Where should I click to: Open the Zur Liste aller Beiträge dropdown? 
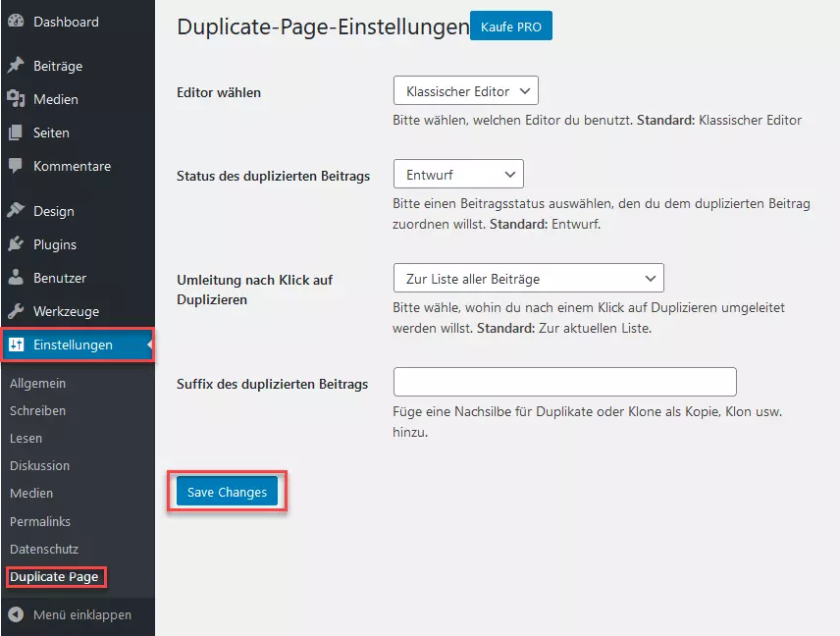(x=529, y=278)
